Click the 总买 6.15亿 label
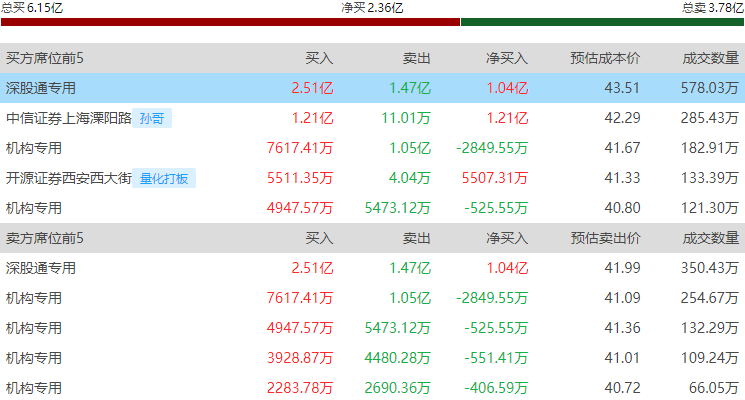Image resolution: width=745 pixels, height=400 pixels. coord(32,8)
